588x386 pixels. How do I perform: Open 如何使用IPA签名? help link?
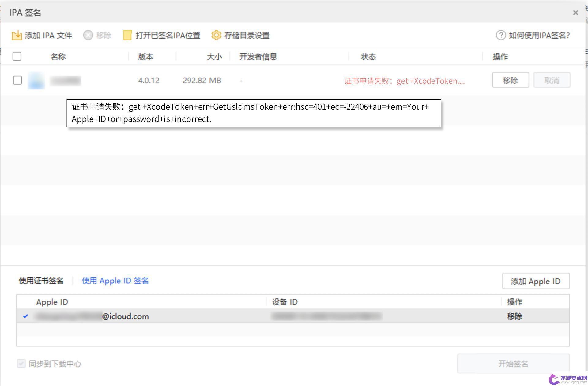(x=539, y=35)
